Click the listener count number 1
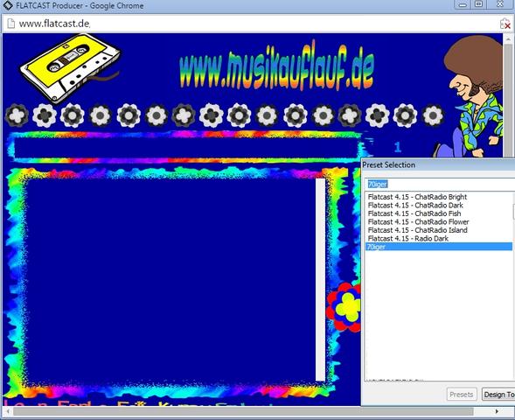The width and height of the screenshot is (515, 420). pyautogui.click(x=398, y=147)
